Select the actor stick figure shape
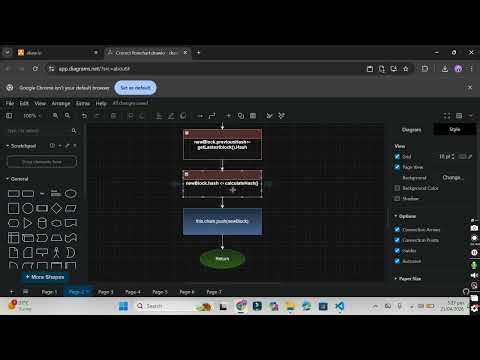Viewport: 480px width, 360px height. (56, 252)
